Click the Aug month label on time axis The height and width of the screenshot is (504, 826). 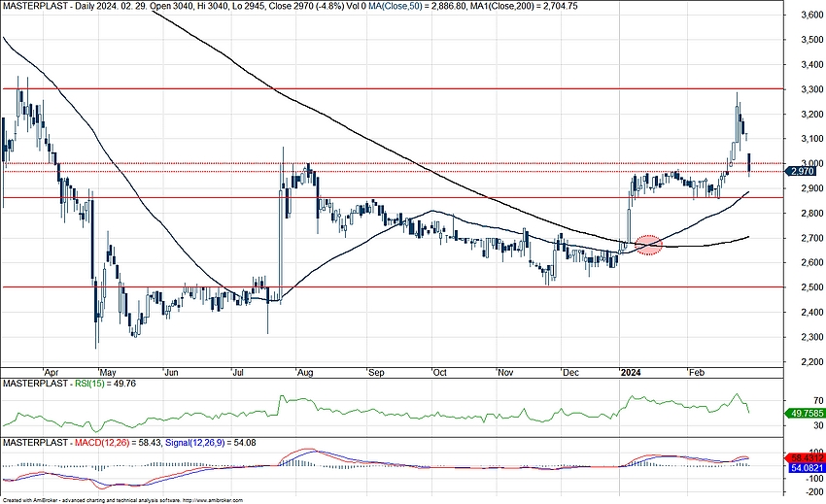(x=305, y=373)
